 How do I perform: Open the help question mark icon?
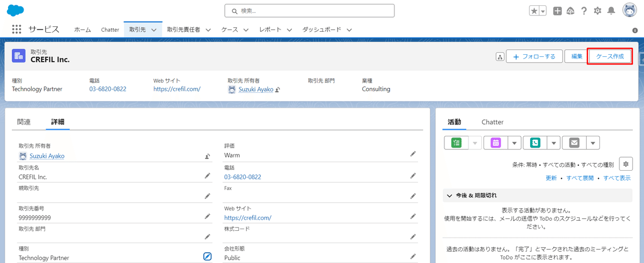point(584,11)
